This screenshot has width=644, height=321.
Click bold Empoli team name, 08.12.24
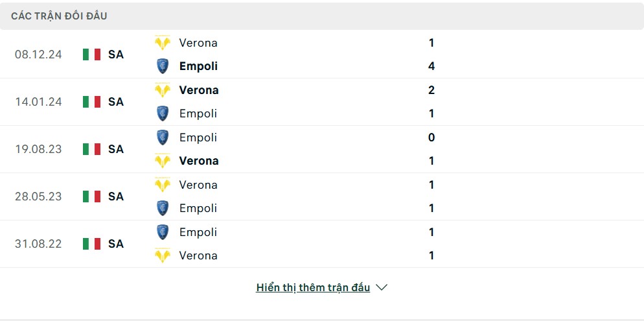tap(198, 66)
